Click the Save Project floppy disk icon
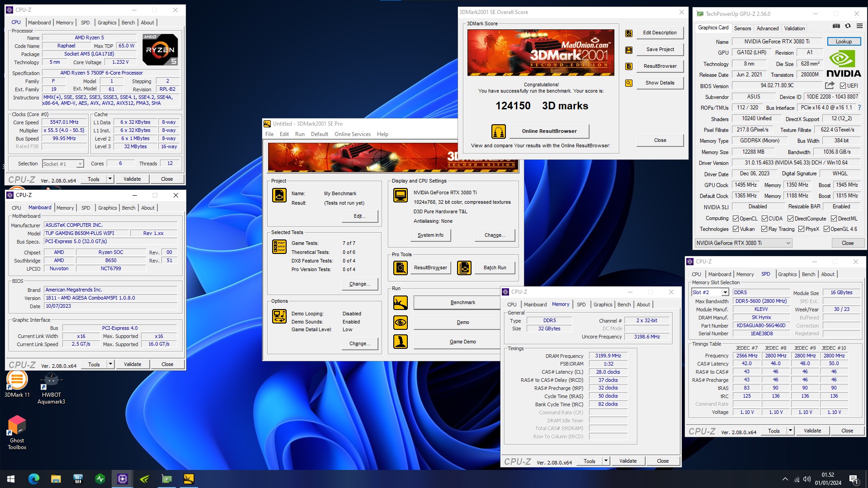868x488 pixels. point(628,50)
